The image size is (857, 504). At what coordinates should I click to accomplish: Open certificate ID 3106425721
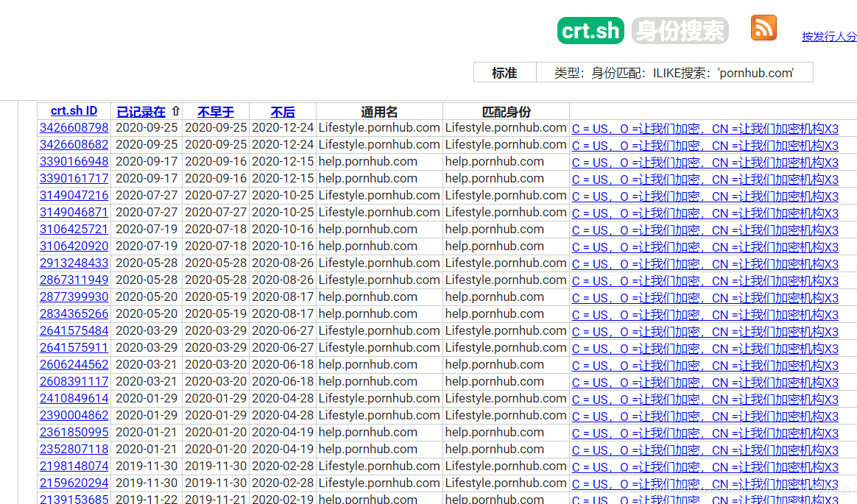74,230
